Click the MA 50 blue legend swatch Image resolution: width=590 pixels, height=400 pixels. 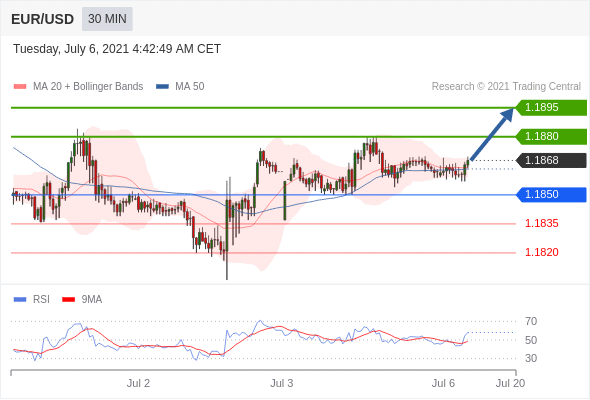click(x=162, y=87)
